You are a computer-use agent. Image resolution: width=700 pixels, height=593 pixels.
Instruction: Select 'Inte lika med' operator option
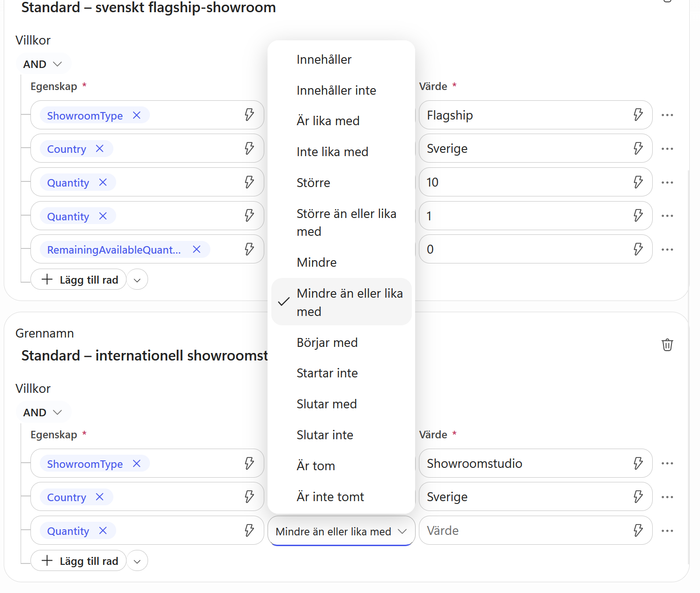pos(342,152)
